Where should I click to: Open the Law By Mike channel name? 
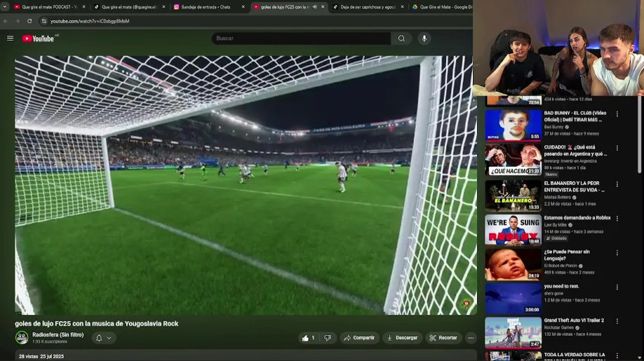[555, 225]
